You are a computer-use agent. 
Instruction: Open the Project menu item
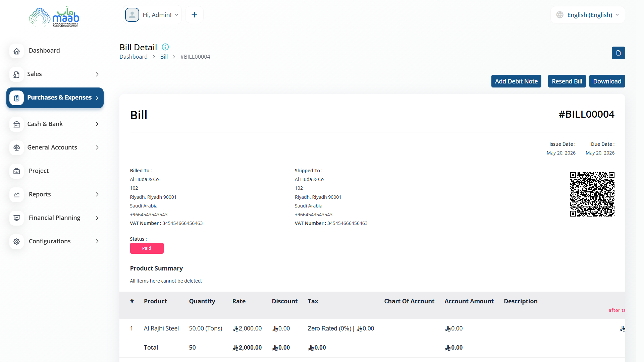[x=39, y=171]
